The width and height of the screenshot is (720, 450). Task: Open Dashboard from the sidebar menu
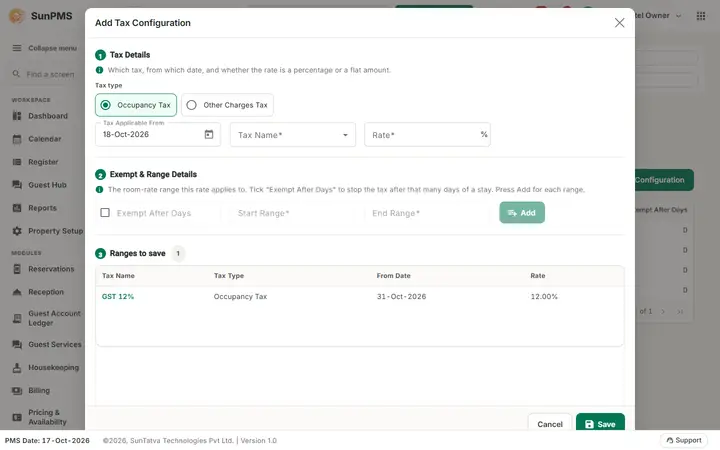[48, 116]
